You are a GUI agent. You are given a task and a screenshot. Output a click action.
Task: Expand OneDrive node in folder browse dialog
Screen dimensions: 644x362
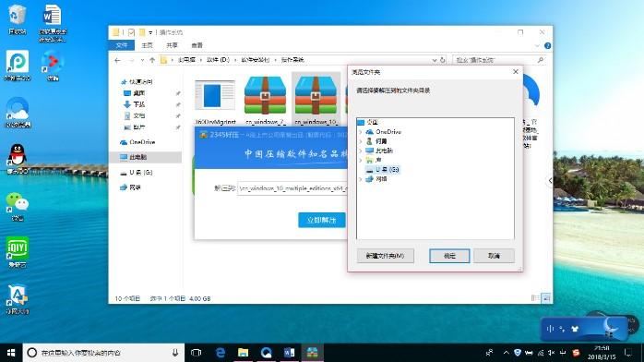pyautogui.click(x=361, y=132)
